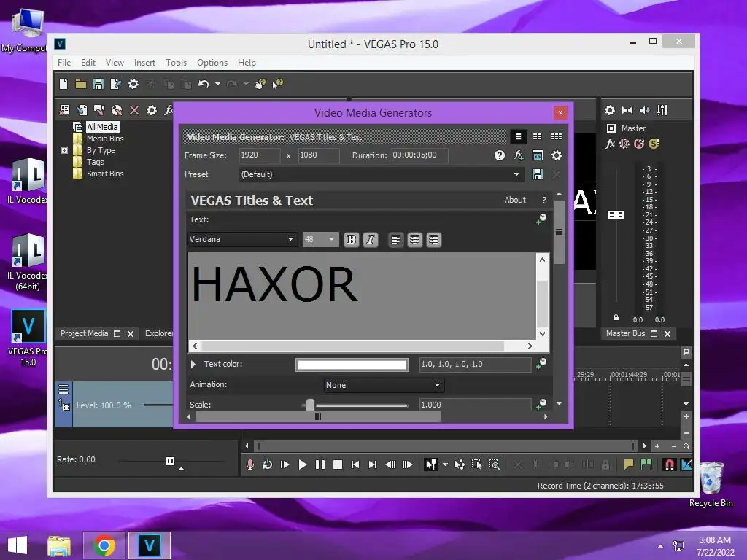747x560 pixels.
Task: Click the Stop button in transport bar
Action: 337,464
